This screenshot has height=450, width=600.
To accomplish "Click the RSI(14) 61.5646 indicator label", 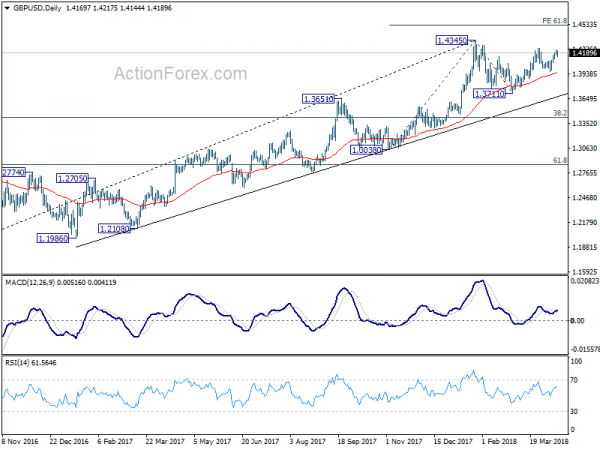I will 31,362.
